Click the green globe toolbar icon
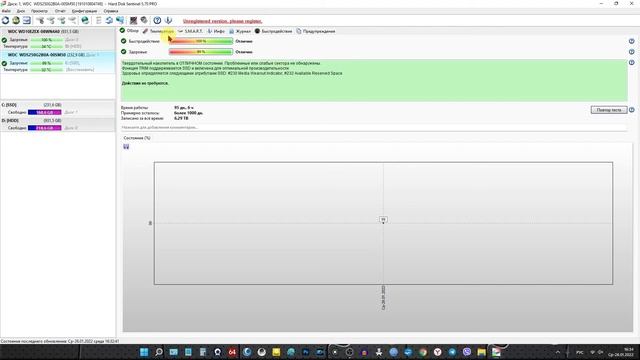Screen dimensions: 640x360 coord(85,20)
